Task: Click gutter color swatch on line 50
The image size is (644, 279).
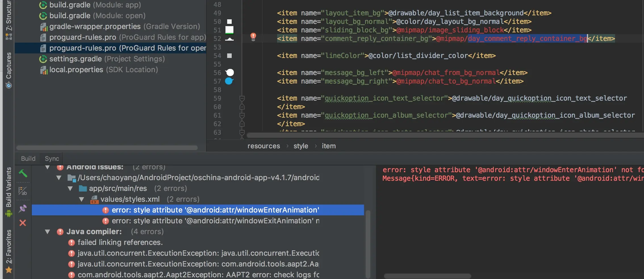Action: (229, 22)
